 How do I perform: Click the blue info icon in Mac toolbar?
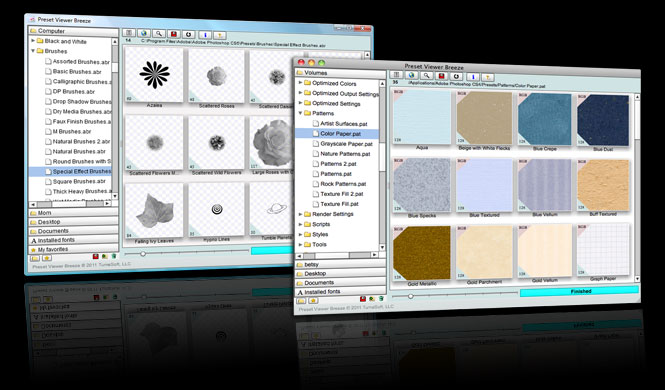tap(473, 77)
